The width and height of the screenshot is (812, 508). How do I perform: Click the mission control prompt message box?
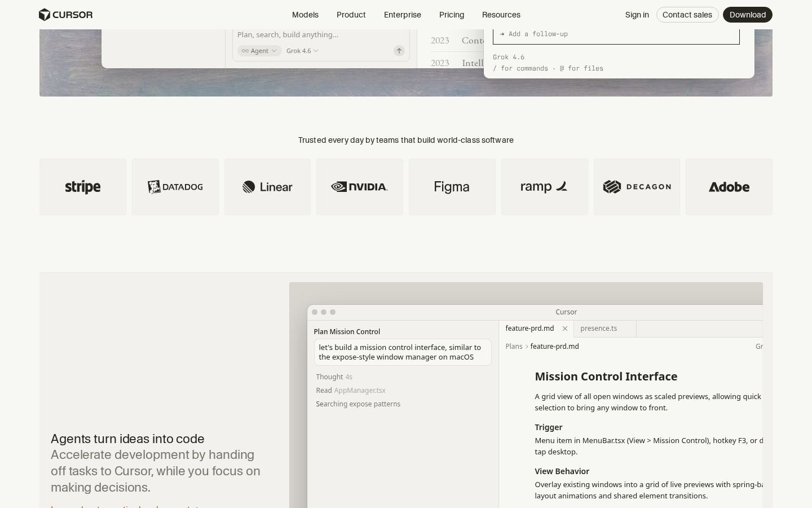click(403, 352)
